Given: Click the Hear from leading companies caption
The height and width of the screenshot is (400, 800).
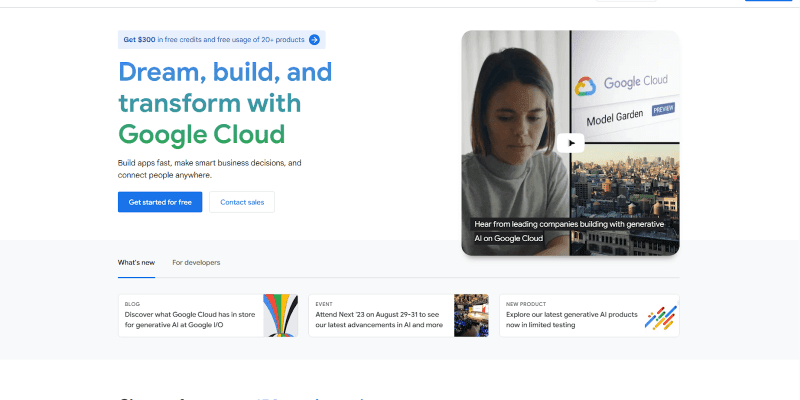Looking at the screenshot, I should click(569, 231).
